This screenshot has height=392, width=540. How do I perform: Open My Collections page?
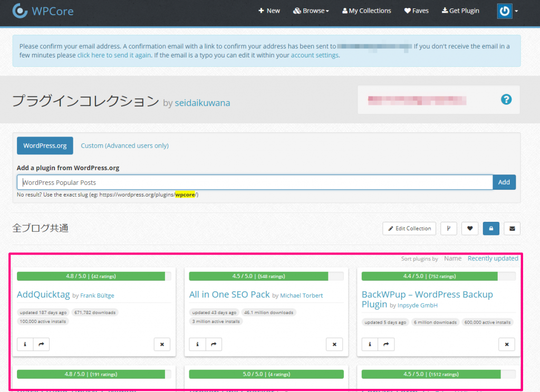pos(367,11)
